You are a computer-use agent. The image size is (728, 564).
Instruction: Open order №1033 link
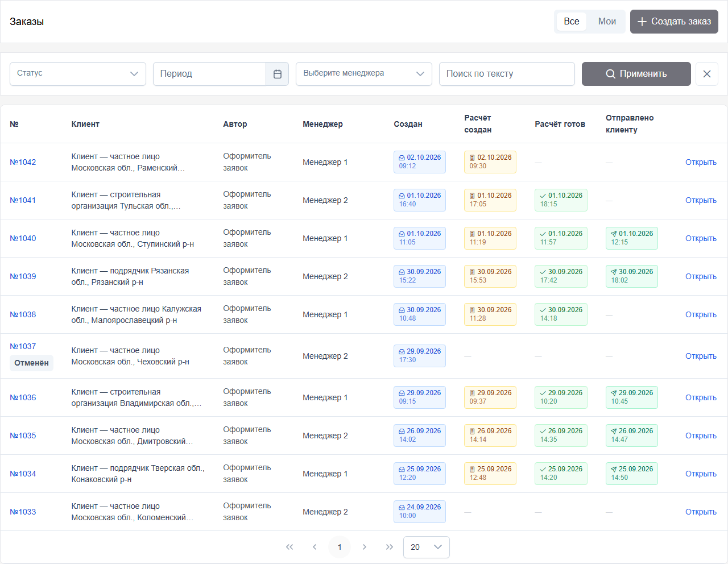[23, 512]
